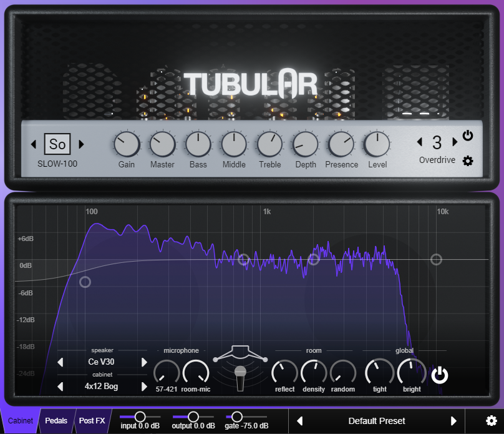This screenshot has width=504, height=434.
Task: Select next amp model after SLOW-100
Action: (x=81, y=144)
